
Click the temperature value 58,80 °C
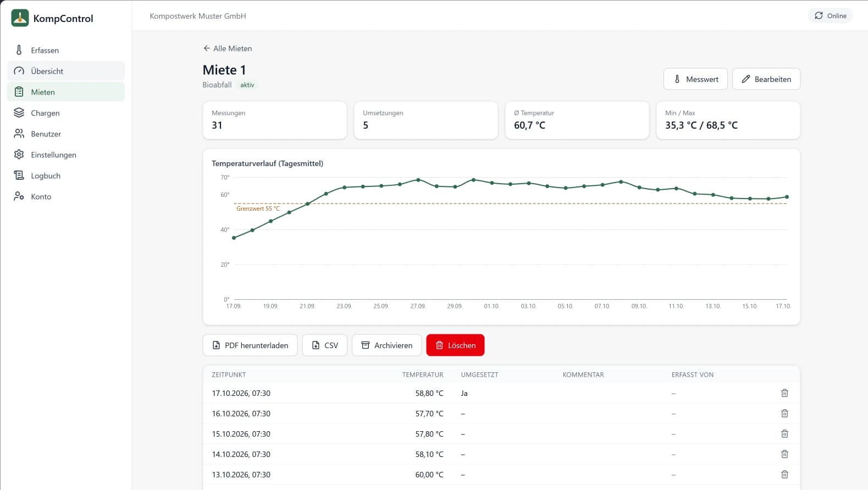point(429,393)
